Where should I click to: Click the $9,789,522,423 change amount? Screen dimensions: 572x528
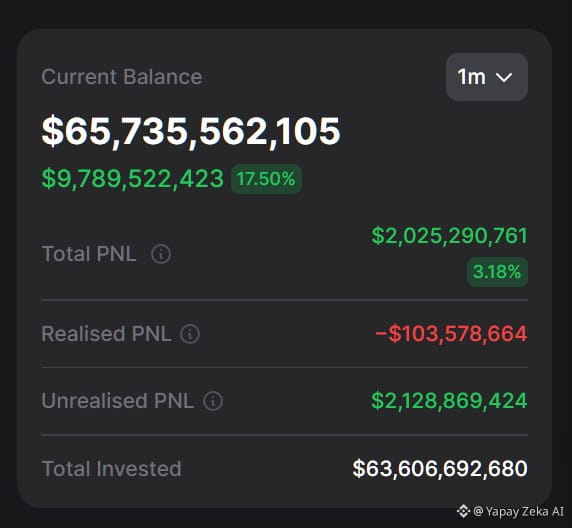[132, 179]
